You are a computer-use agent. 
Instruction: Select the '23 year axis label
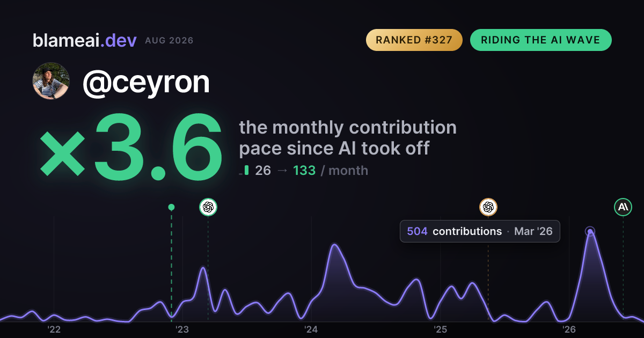182,329
